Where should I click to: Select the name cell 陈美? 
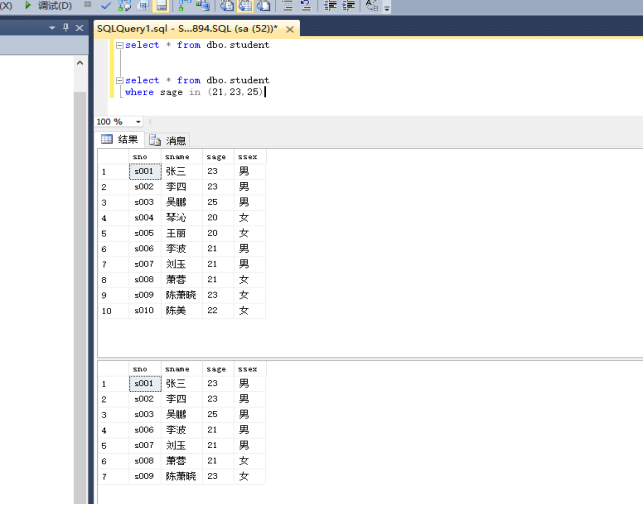[182, 311]
